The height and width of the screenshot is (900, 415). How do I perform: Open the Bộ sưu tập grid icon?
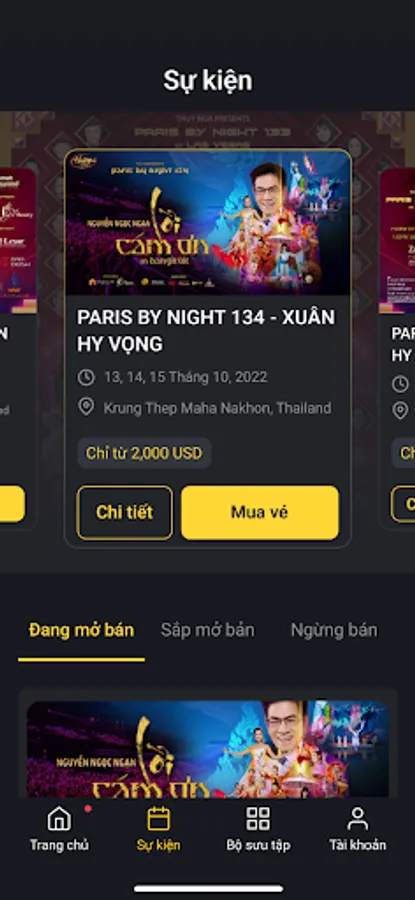click(258, 818)
